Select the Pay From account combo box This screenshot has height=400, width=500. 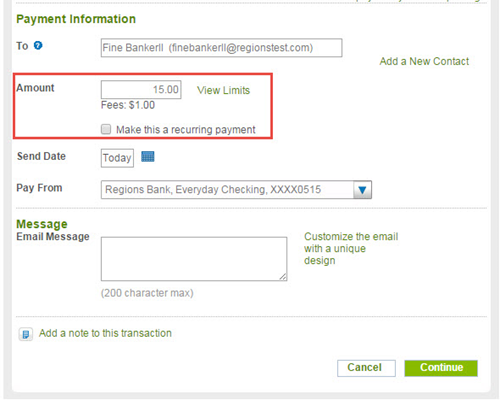[236, 190]
